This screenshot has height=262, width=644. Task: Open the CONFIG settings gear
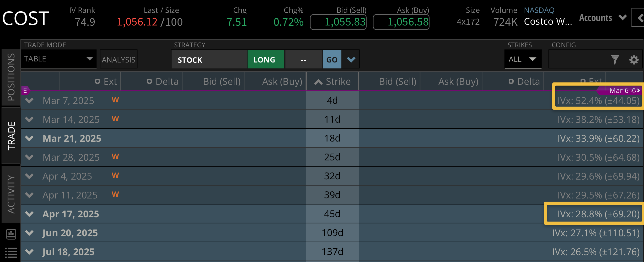(x=634, y=60)
